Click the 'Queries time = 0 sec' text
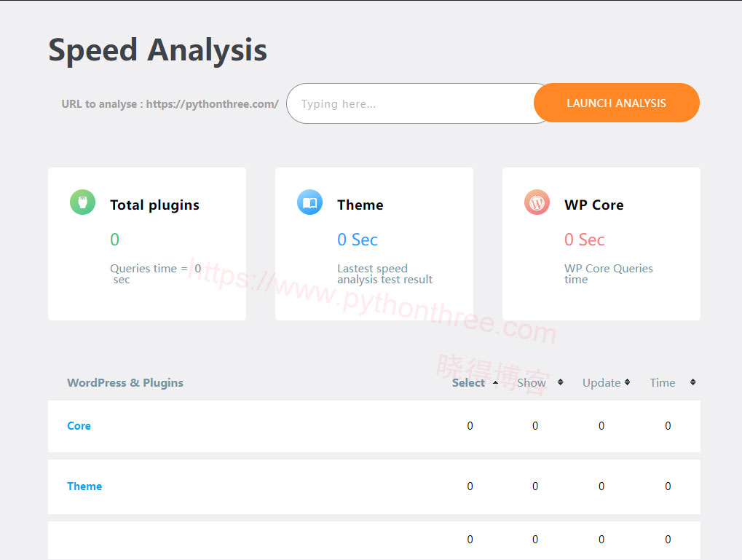This screenshot has height=560, width=742. coord(156,274)
